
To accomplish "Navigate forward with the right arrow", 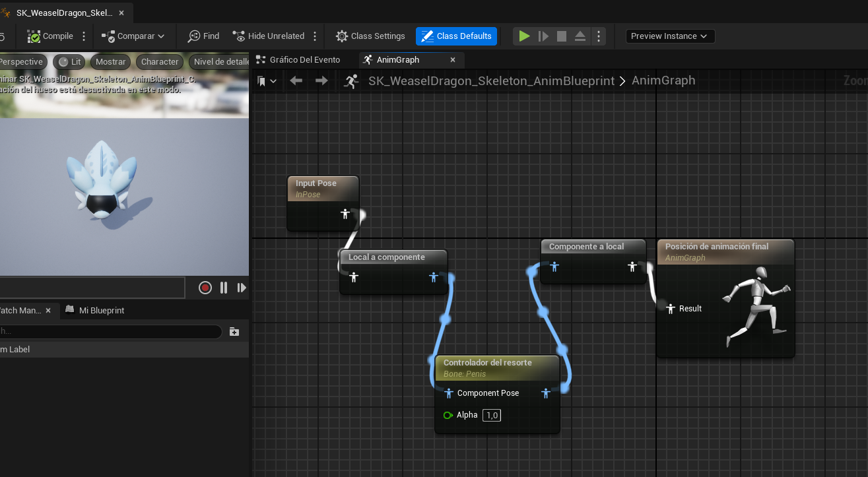I will (321, 80).
